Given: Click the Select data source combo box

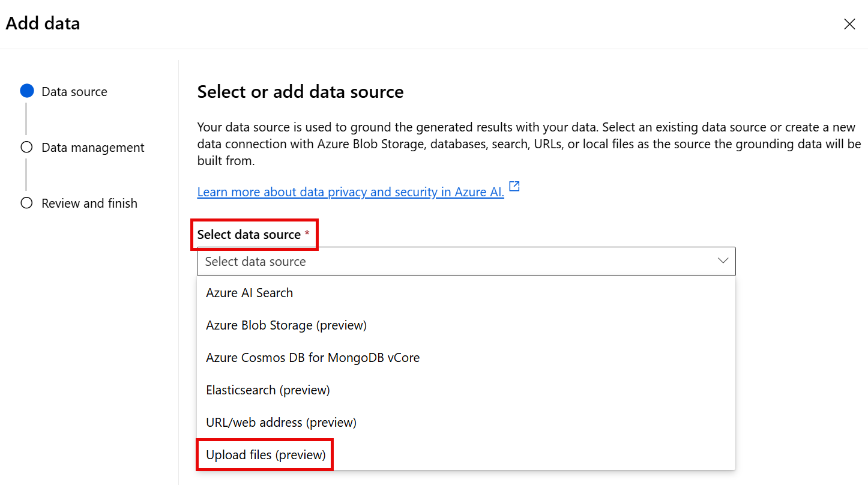Looking at the screenshot, I should (466, 261).
